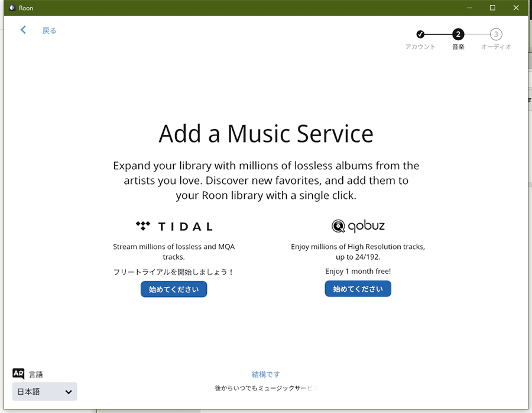This screenshot has height=413, width=532.
Task: Click the Roon app icon in title bar
Action: (11, 8)
